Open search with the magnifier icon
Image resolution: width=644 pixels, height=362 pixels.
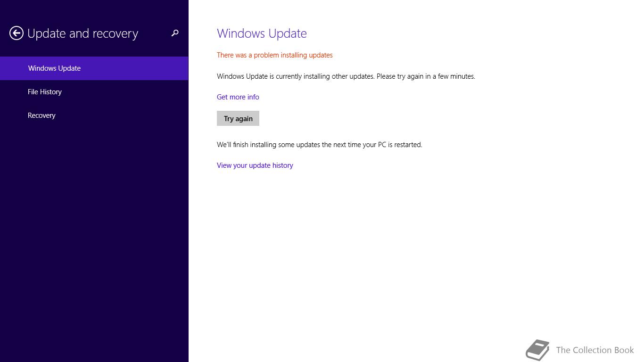tap(175, 33)
